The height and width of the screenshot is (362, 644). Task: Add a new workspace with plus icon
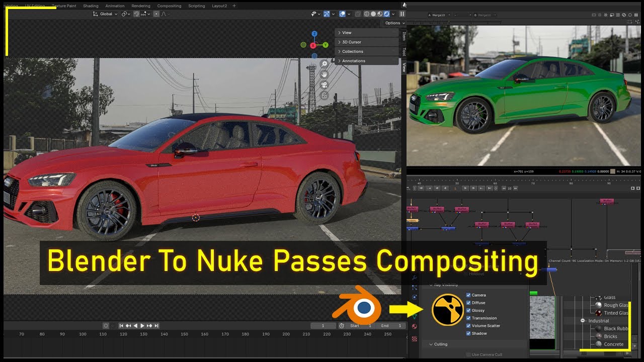(234, 6)
